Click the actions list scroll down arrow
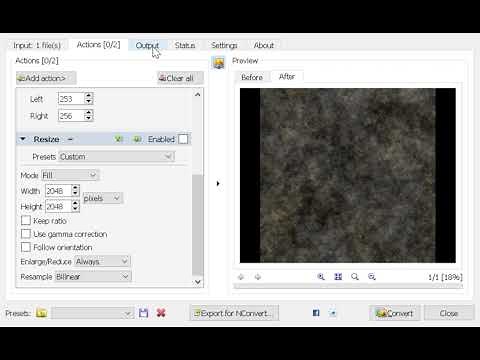Screen dimensions: 480x360 [197, 282]
